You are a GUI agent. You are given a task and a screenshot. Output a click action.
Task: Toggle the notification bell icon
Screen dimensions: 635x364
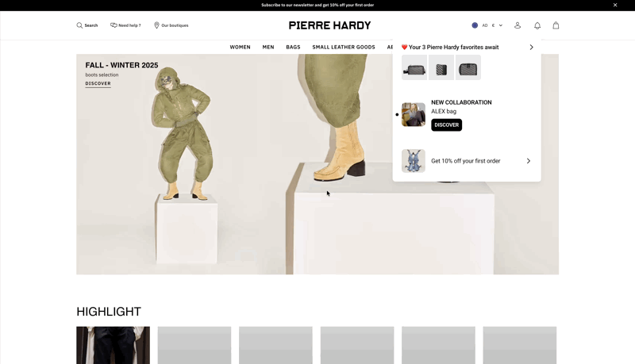coord(537,25)
